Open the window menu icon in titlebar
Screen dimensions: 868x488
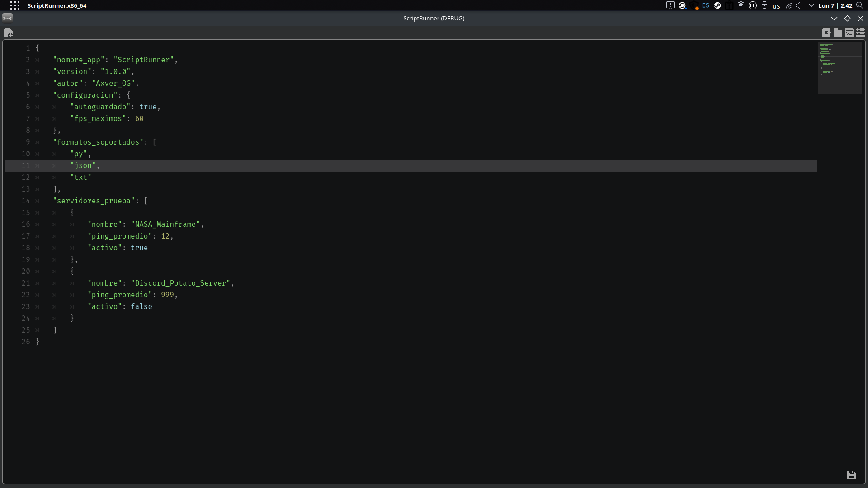[x=8, y=18]
